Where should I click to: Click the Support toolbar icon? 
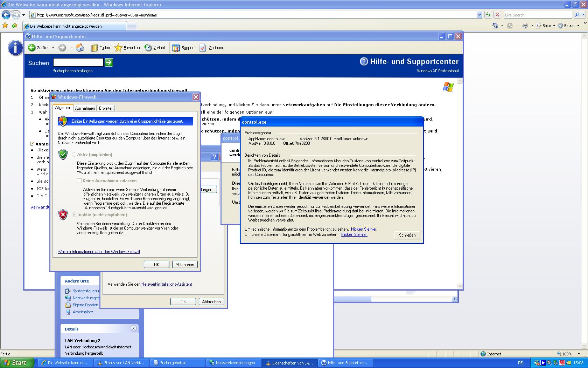click(176, 48)
